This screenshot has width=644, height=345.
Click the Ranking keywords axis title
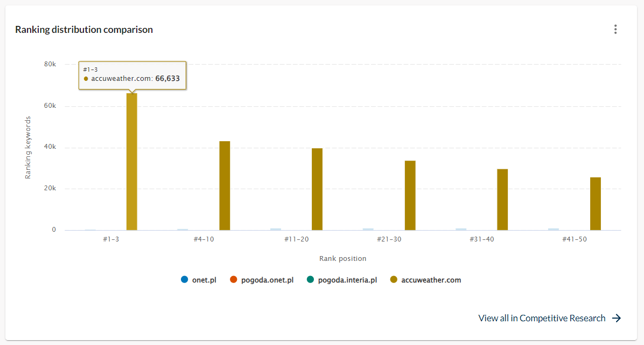28,148
